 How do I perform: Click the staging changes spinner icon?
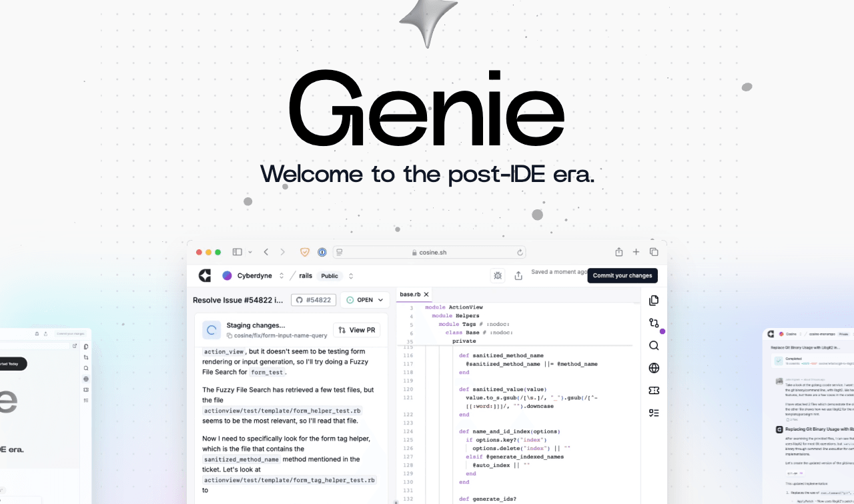pos(211,329)
